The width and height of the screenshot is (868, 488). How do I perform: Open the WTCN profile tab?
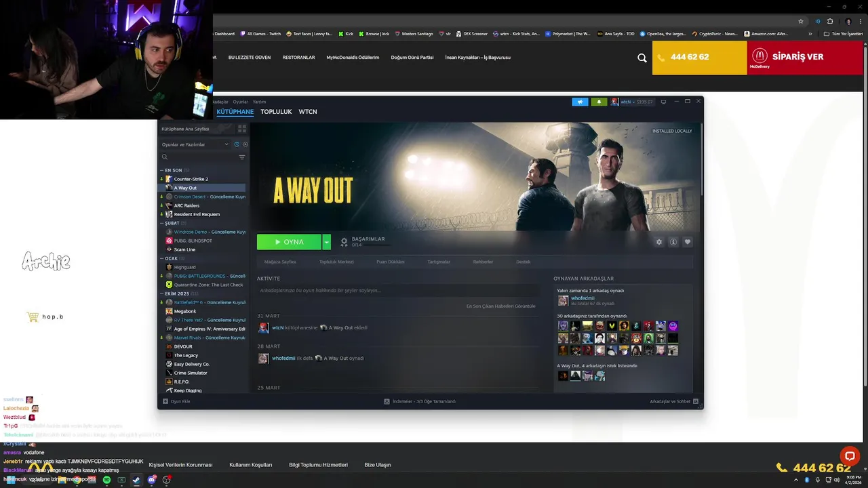[x=308, y=112]
